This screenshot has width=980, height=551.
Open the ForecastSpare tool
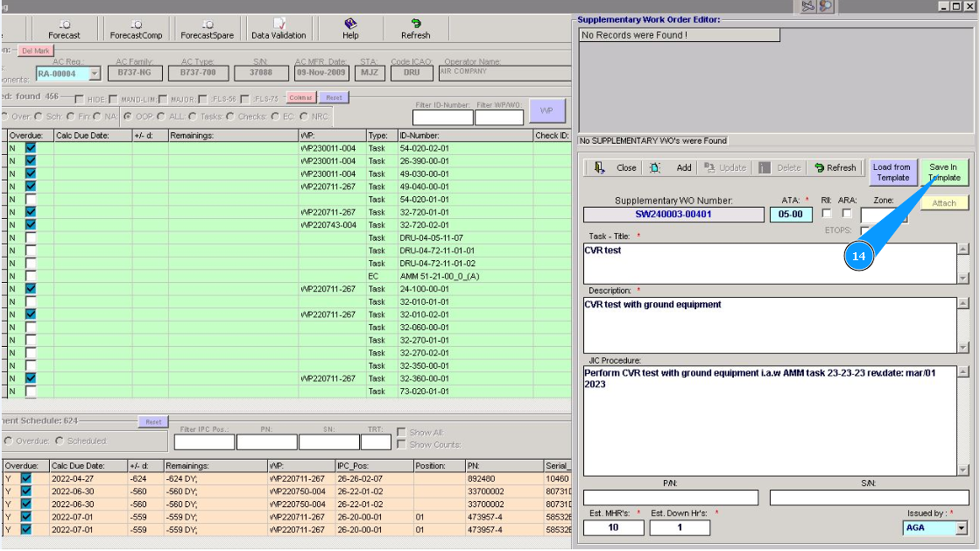coord(207,29)
